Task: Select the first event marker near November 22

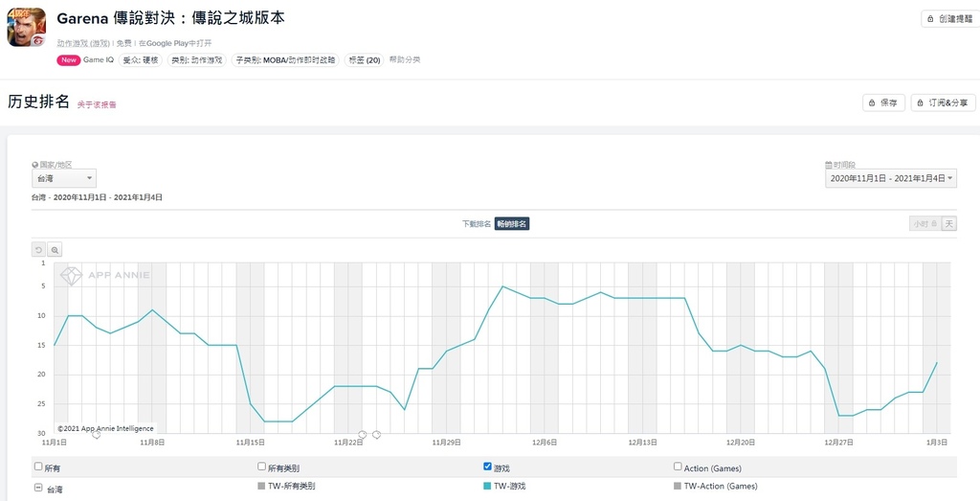Action: coord(363,434)
